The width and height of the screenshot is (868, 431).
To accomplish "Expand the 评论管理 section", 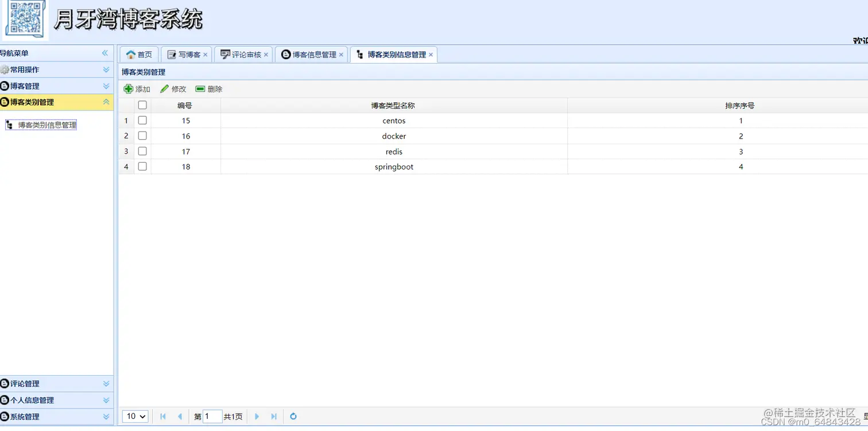I will [106, 384].
